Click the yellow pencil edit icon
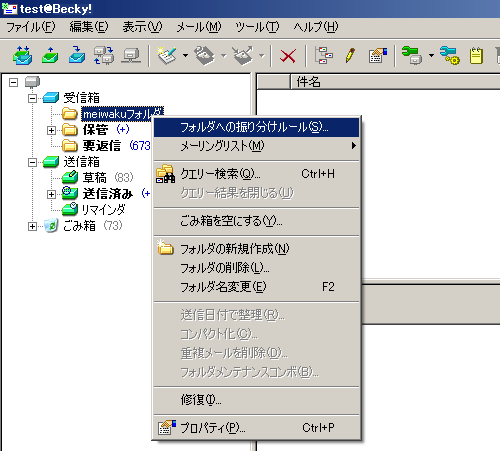This screenshot has width=500, height=451. pyautogui.click(x=350, y=56)
